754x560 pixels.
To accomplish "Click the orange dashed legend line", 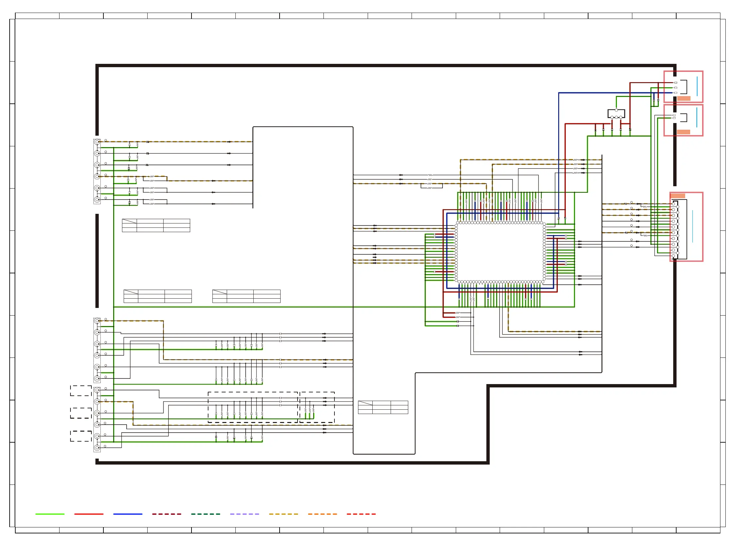I will [322, 514].
